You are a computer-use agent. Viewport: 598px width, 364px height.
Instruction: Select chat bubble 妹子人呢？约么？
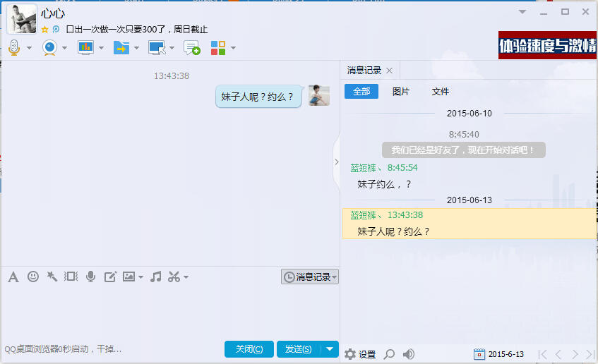click(x=258, y=97)
